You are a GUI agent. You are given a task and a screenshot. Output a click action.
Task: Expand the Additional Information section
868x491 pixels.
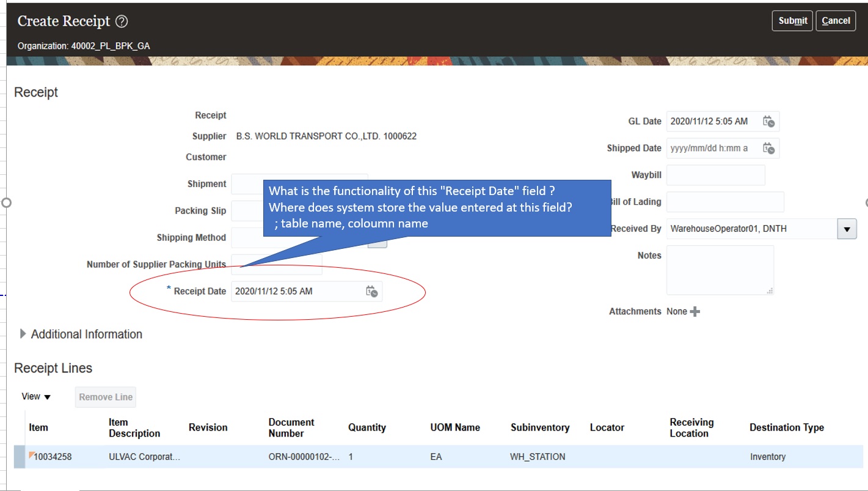(x=23, y=334)
